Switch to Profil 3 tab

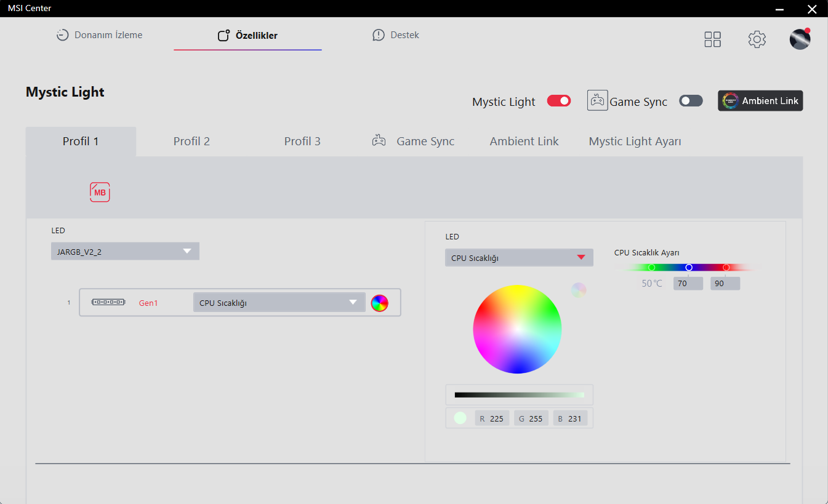(x=302, y=142)
